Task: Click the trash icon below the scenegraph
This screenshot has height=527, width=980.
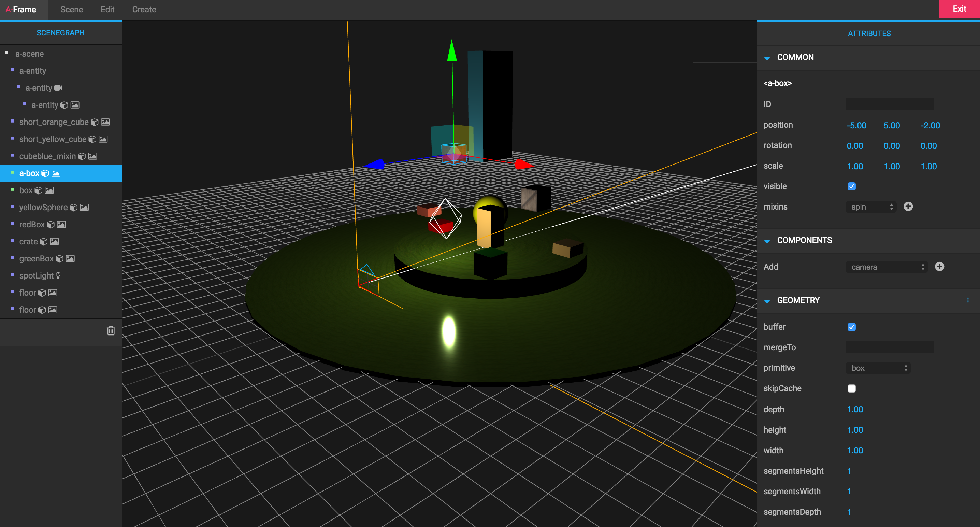Action: 111,331
